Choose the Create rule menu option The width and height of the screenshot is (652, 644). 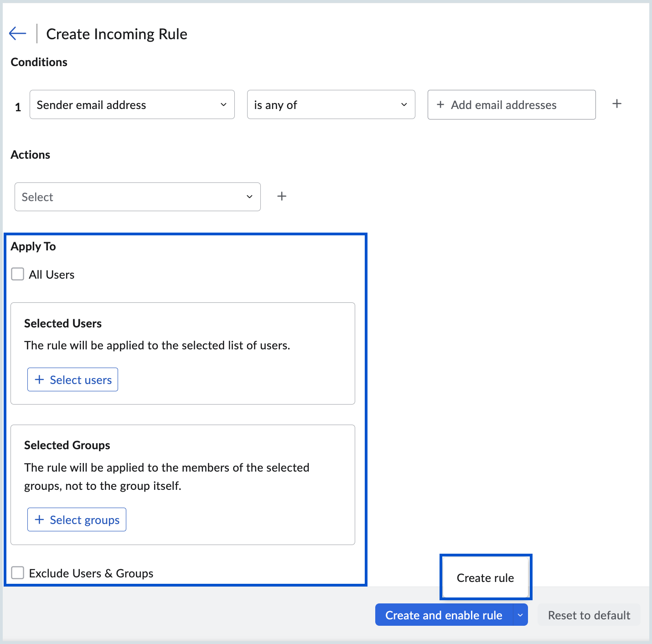[485, 578]
